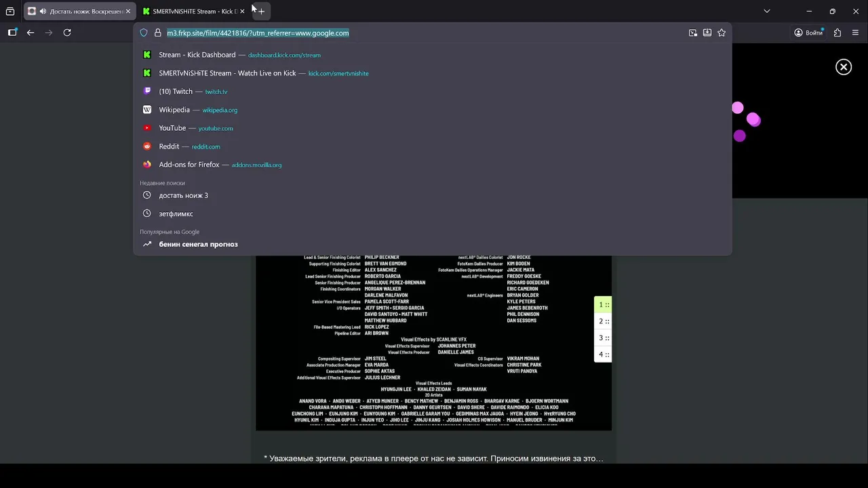Select recent search зетфлимкс
Image resolution: width=868 pixels, height=488 pixels.
point(433,213)
